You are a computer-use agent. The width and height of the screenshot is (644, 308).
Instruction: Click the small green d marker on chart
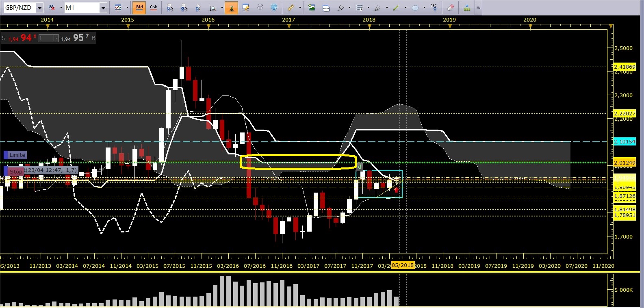point(359,167)
